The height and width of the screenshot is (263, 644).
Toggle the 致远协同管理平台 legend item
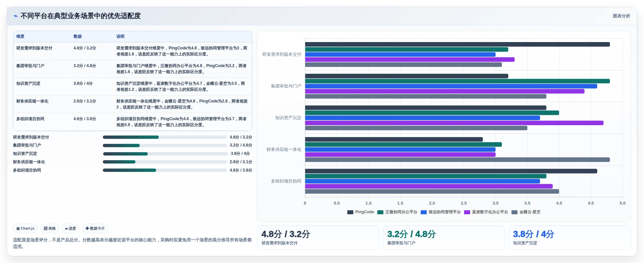pos(441,212)
